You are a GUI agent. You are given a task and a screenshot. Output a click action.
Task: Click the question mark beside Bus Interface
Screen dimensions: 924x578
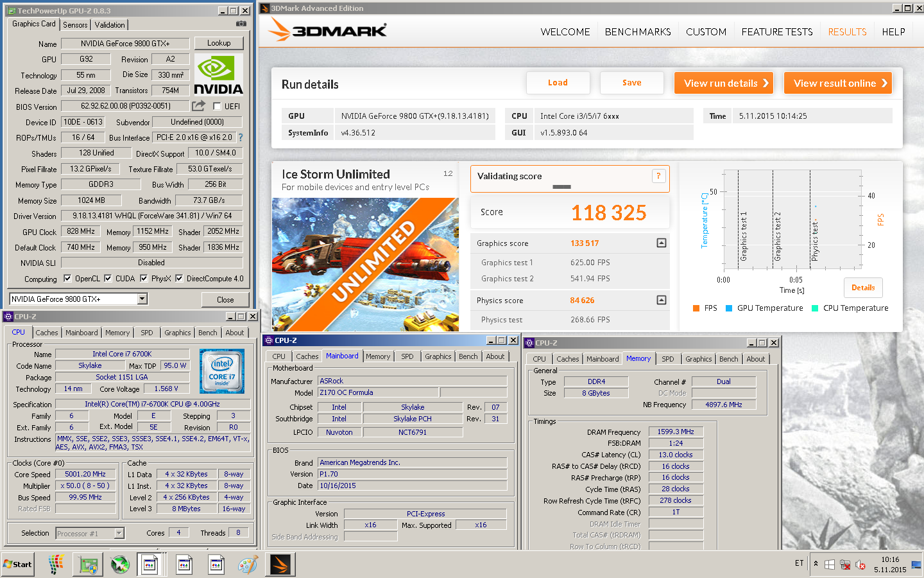coord(241,137)
